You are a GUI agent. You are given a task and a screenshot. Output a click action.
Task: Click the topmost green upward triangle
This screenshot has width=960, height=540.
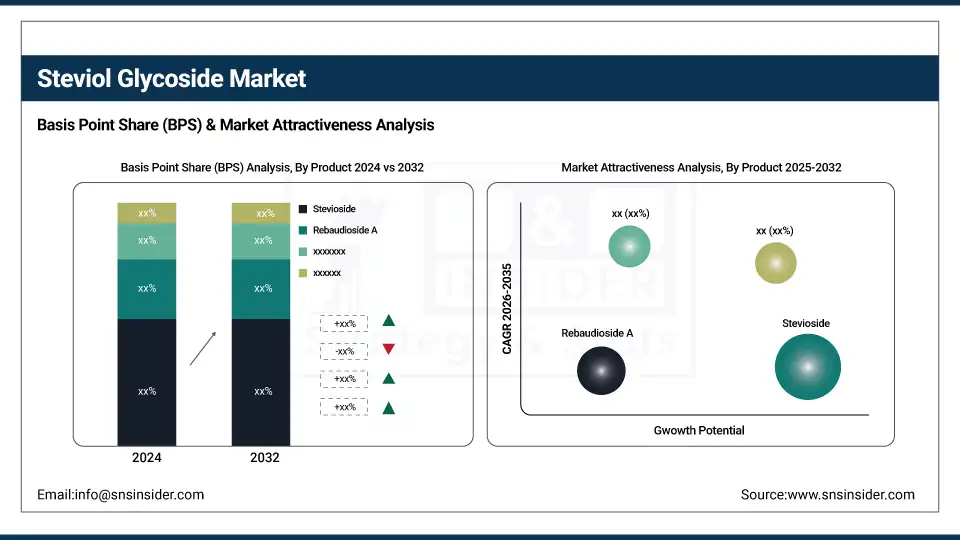[x=389, y=321]
